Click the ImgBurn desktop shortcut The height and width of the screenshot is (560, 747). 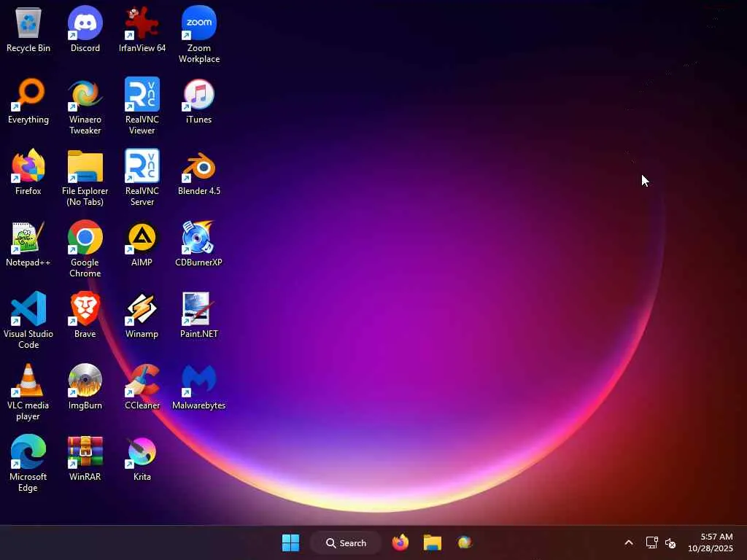click(x=85, y=386)
